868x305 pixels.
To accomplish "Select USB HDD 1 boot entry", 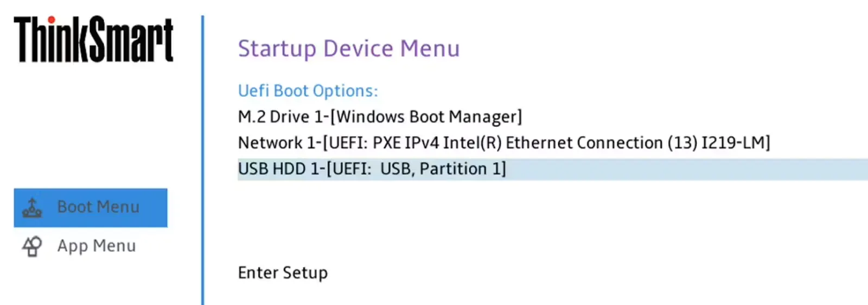I will (x=372, y=169).
